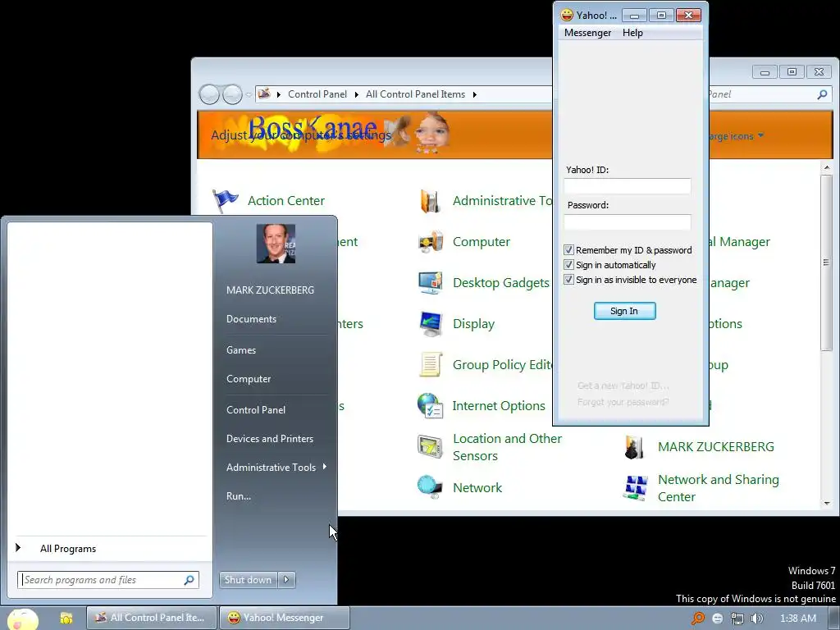Viewport: 840px width, 630px height.
Task: Click the Control Panel address bar icon
Action: click(264, 94)
